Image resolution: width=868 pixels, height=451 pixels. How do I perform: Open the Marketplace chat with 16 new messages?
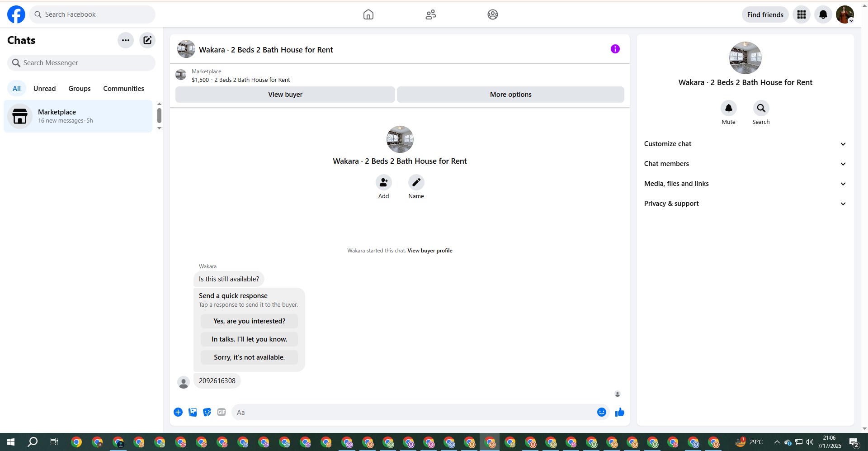78,116
